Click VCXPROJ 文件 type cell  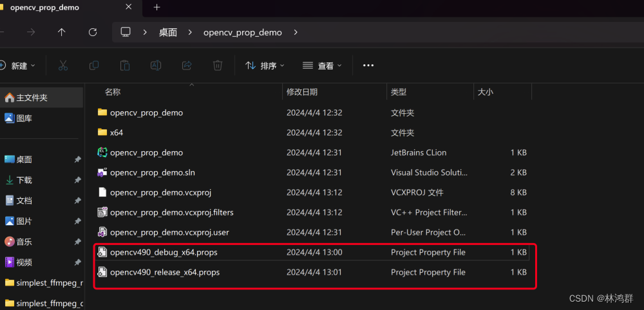tap(417, 192)
